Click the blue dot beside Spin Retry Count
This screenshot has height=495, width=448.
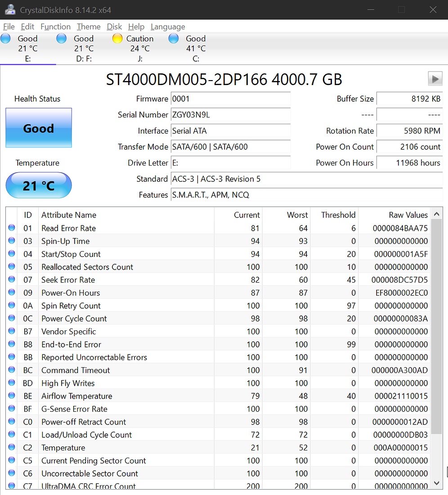11,305
